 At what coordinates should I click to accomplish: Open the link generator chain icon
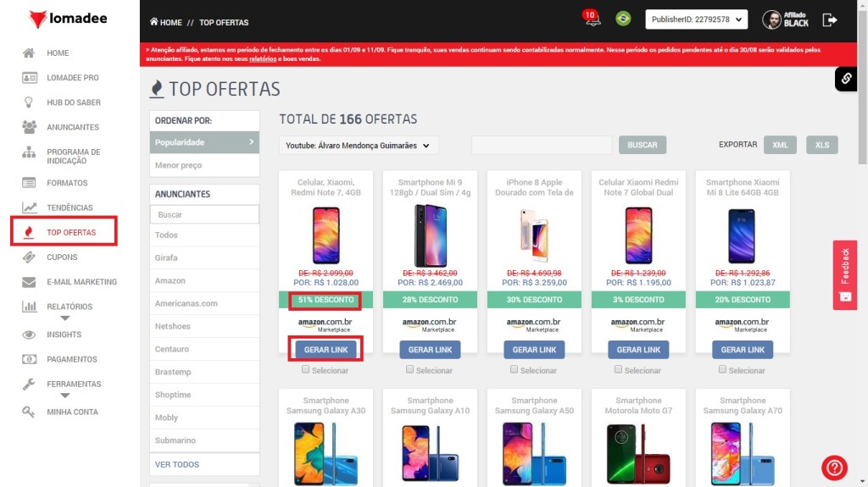(x=846, y=79)
